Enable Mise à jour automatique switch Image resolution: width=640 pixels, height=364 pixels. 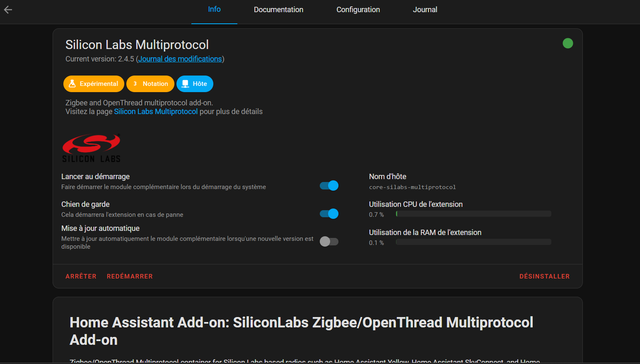pos(329,242)
